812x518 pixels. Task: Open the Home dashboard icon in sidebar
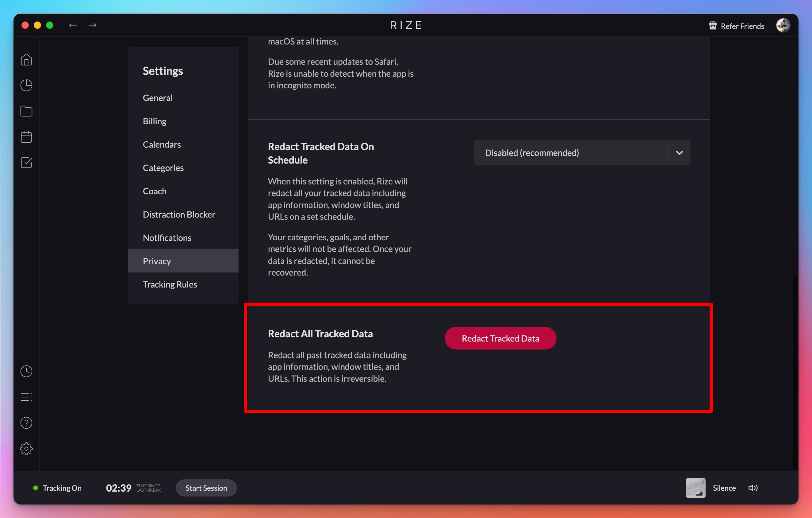26,60
